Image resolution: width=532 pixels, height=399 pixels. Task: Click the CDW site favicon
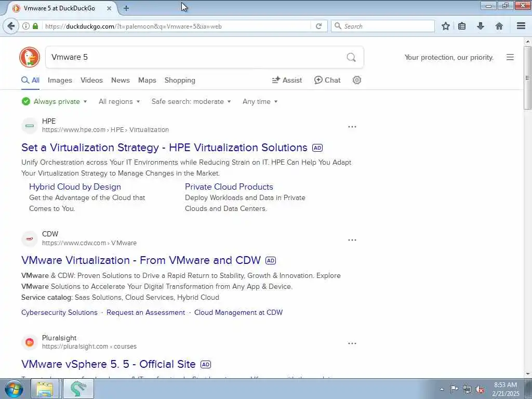click(x=30, y=239)
